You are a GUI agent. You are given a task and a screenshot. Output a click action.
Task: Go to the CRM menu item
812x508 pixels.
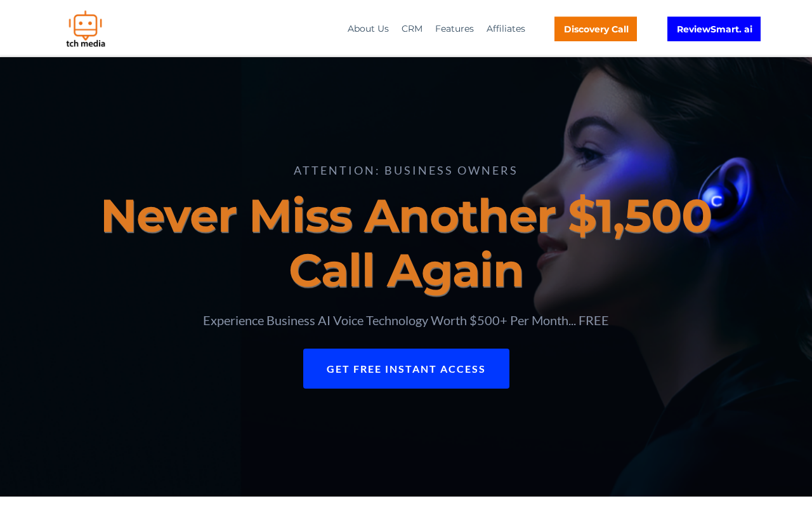point(412,29)
